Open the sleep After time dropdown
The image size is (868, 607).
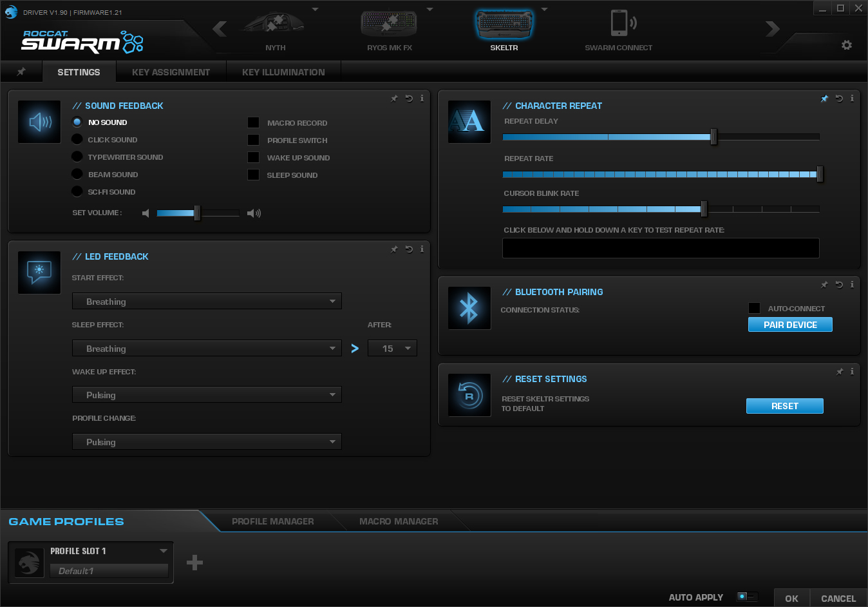point(392,348)
